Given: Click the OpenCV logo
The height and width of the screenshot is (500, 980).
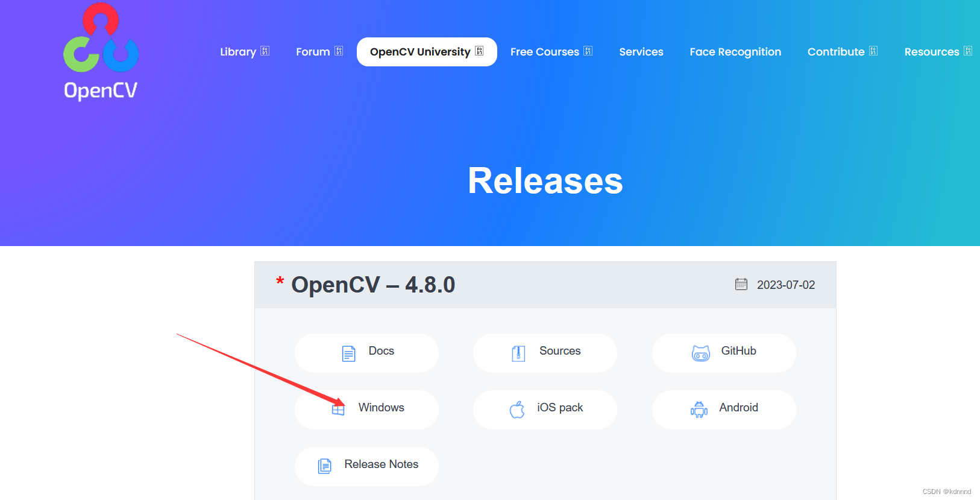Looking at the screenshot, I should (x=101, y=52).
